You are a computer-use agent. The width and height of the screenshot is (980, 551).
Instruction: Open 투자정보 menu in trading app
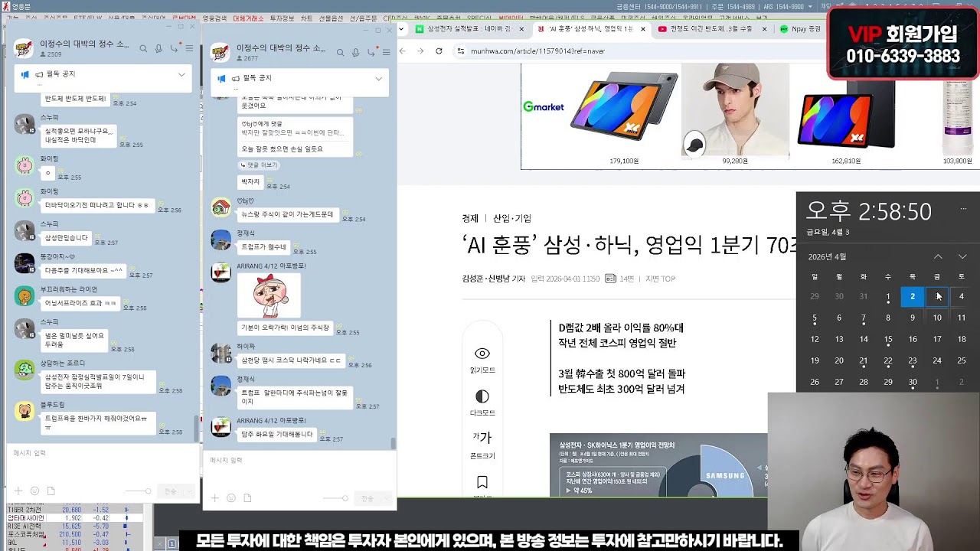click(282, 18)
